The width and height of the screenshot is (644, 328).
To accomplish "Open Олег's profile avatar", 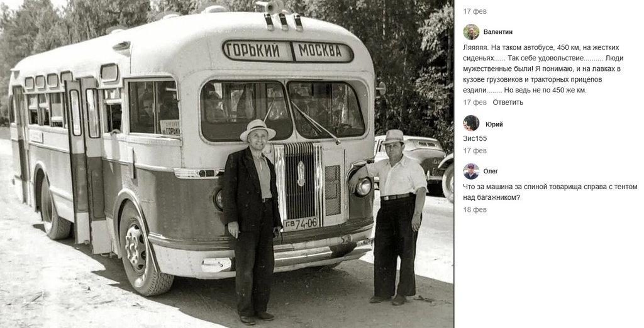I will pos(471,171).
